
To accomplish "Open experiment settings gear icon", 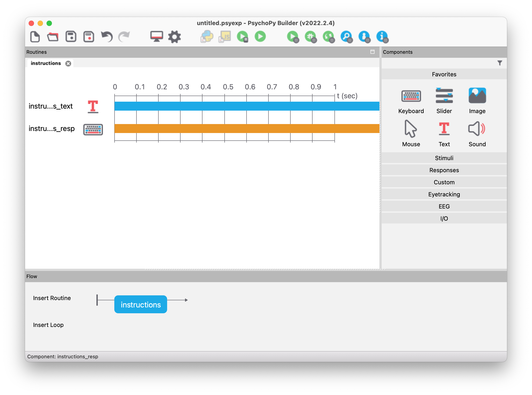I will [x=174, y=36].
